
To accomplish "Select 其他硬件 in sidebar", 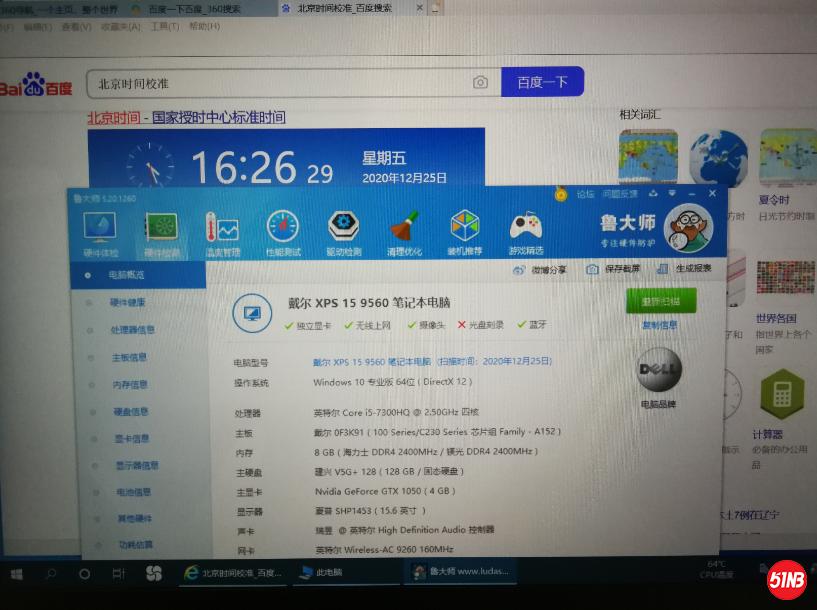I will pyautogui.click(x=134, y=518).
